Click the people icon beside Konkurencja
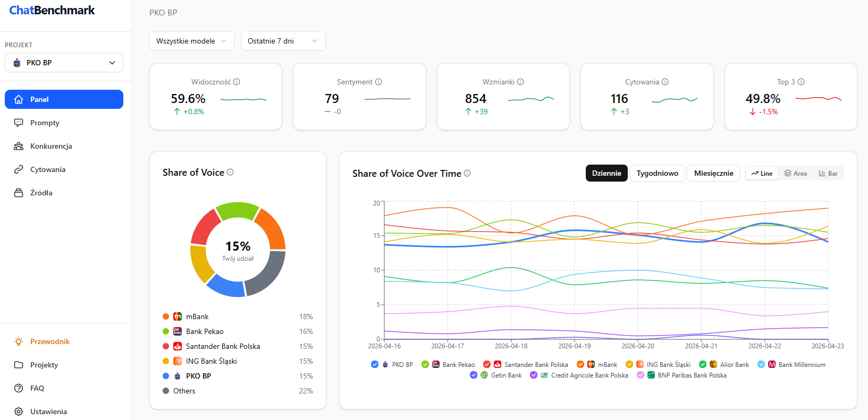Screen dimensions: 868x420 tap(19, 146)
